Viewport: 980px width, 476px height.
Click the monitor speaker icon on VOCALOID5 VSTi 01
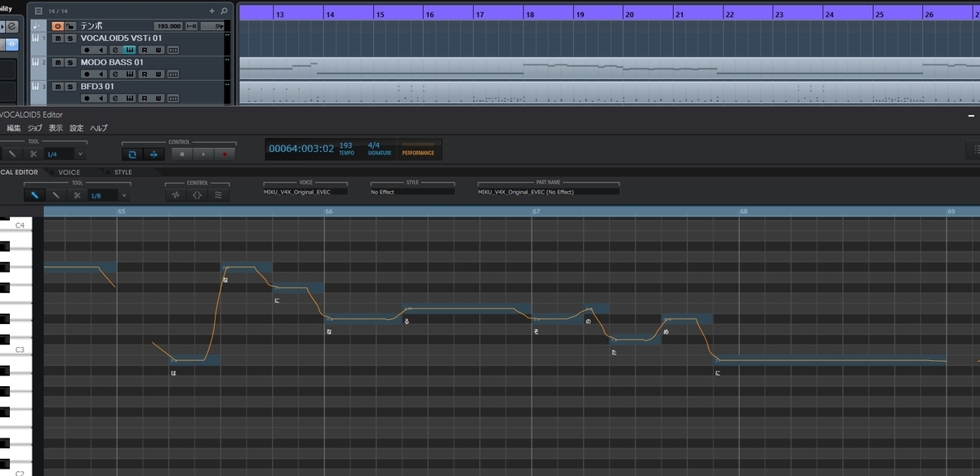tap(100, 50)
